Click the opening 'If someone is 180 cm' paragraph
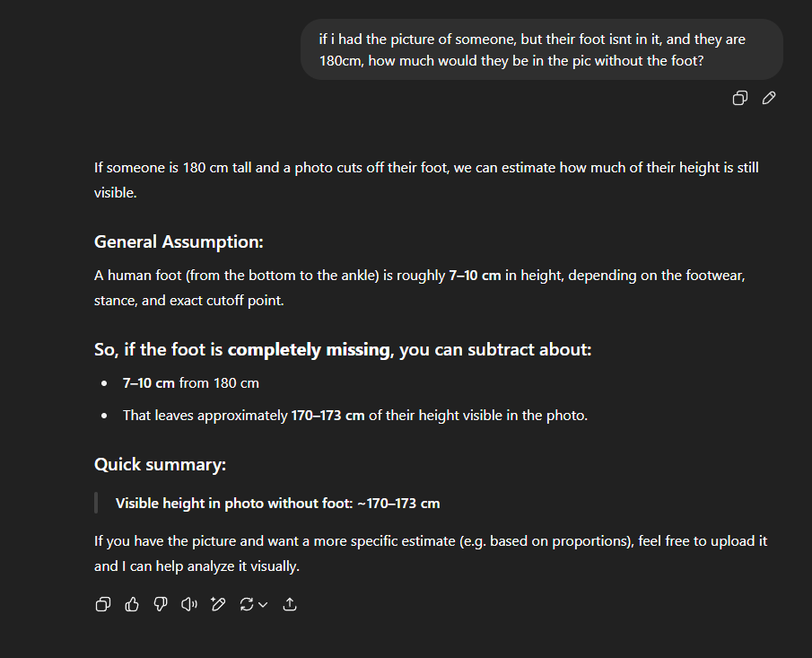The height and width of the screenshot is (658, 812). tap(427, 180)
